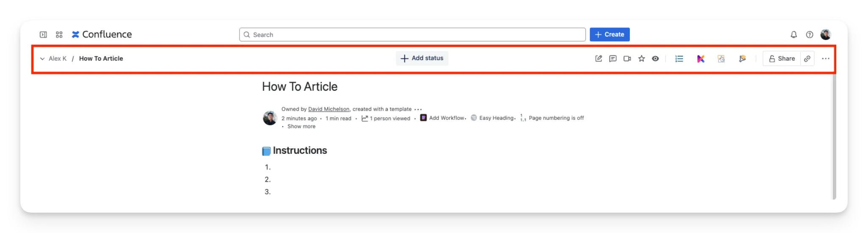Open the numbered list app icon
Image resolution: width=868 pixels, height=233 pixels.
[679, 58]
